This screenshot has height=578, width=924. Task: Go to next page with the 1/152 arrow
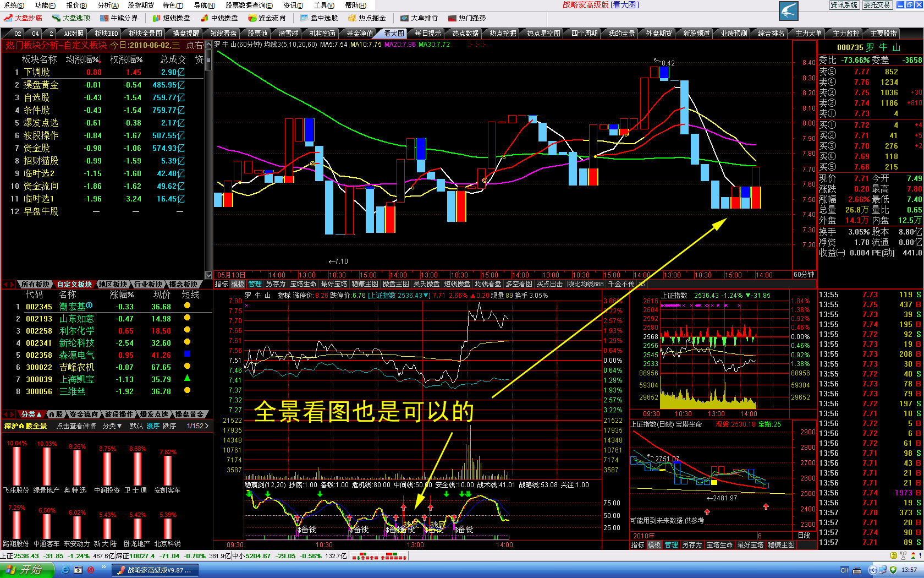coord(207,426)
